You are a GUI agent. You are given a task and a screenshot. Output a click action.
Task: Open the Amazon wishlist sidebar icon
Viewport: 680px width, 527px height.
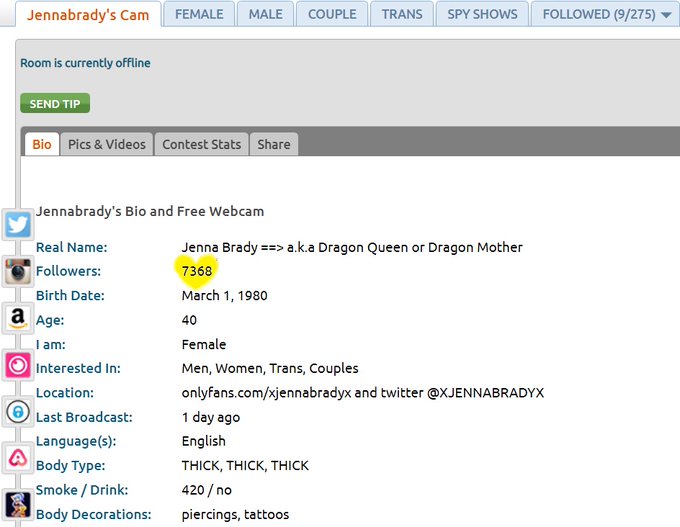click(18, 318)
